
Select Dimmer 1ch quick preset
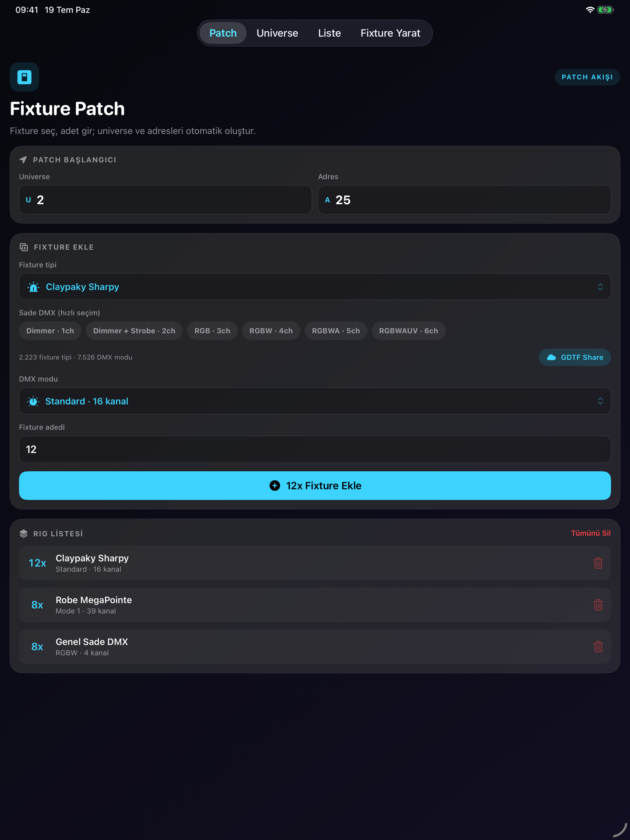[x=50, y=331]
